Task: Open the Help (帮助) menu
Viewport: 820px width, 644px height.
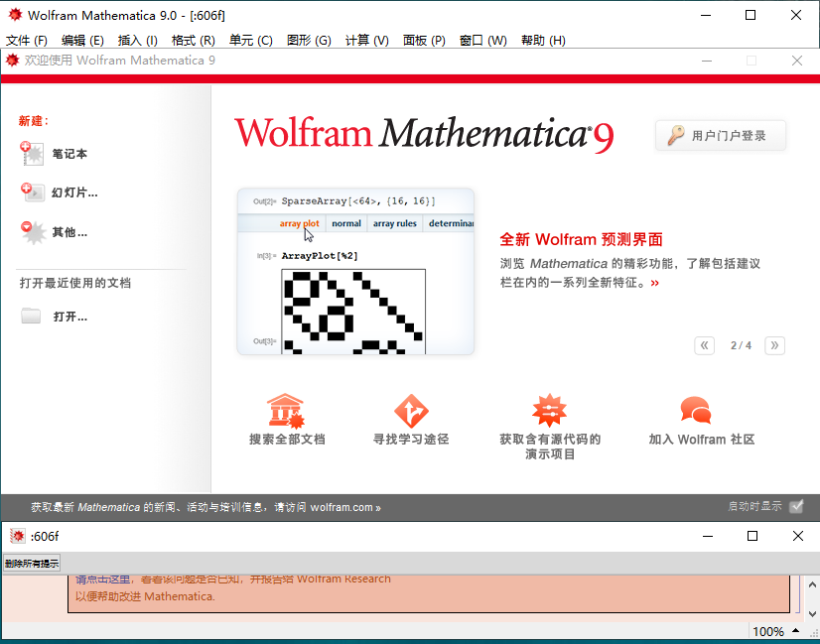Action: click(543, 41)
